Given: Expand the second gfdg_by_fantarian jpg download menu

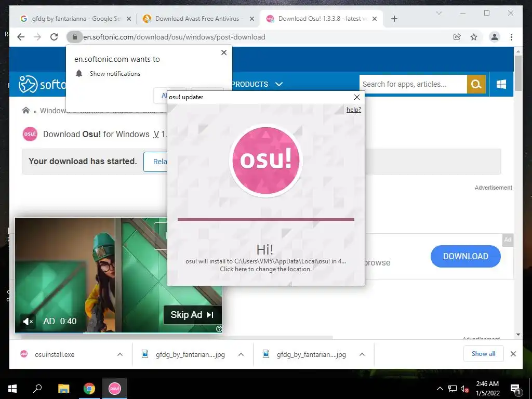Looking at the screenshot, I should [362, 354].
